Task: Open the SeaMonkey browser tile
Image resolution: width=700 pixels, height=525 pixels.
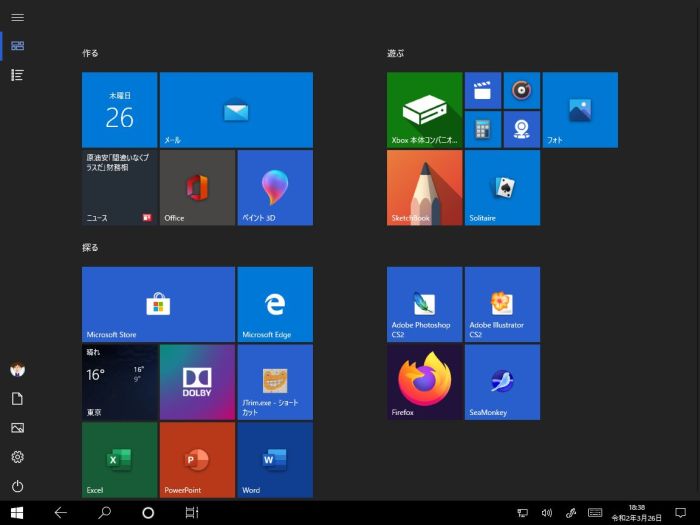Action: coord(502,382)
